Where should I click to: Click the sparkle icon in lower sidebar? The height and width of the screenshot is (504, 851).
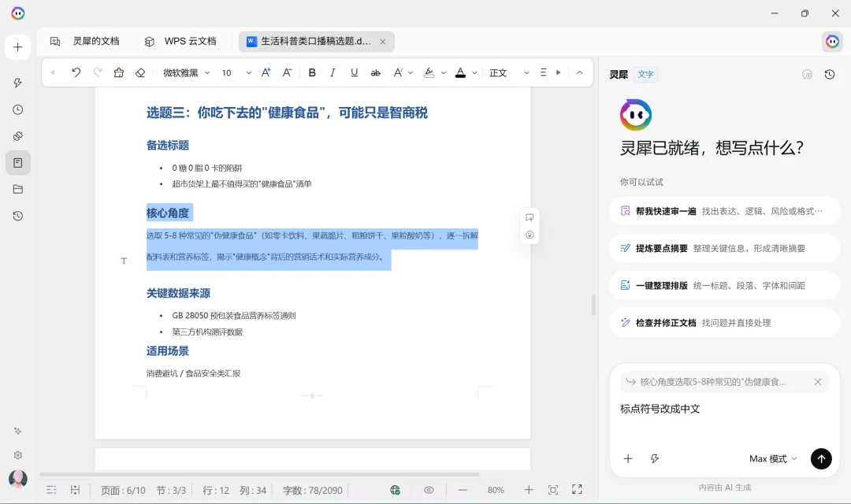[x=18, y=431]
